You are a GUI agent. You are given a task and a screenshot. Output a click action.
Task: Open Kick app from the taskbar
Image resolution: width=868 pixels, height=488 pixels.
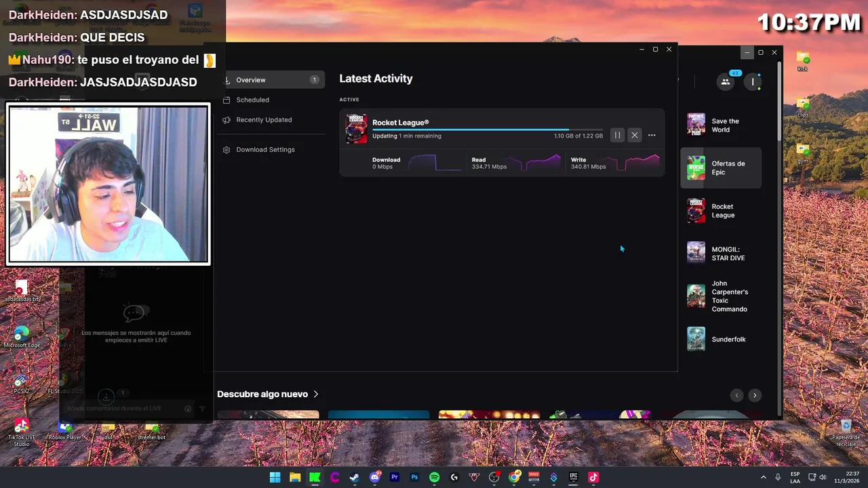(315, 477)
